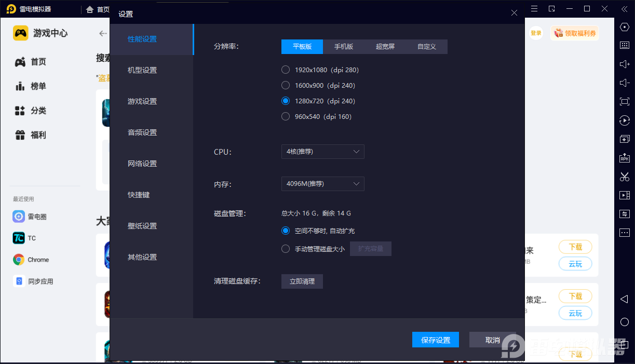Open the operation recorder play icon

pyautogui.click(x=625, y=120)
